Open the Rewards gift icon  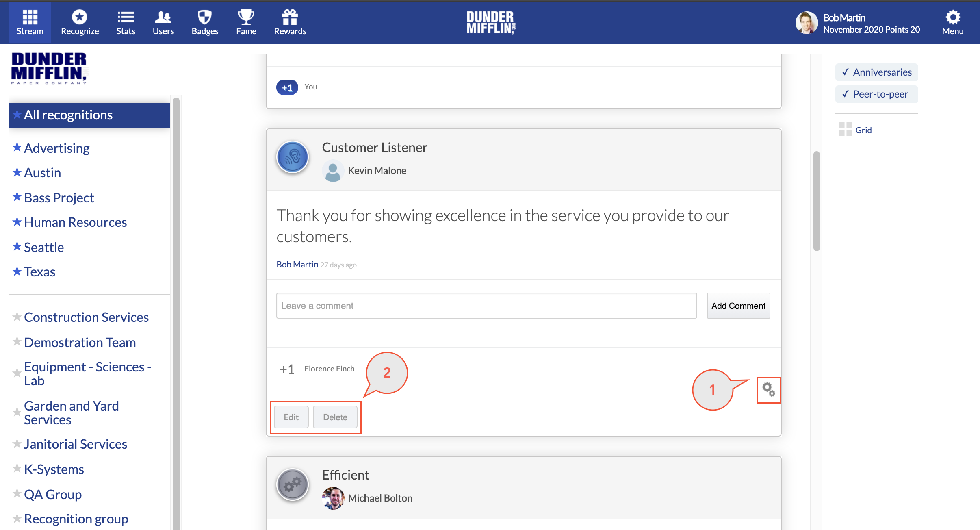[290, 17]
